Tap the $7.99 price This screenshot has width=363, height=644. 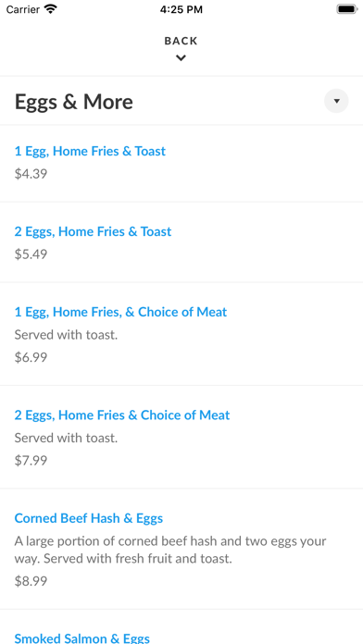pos(31,461)
